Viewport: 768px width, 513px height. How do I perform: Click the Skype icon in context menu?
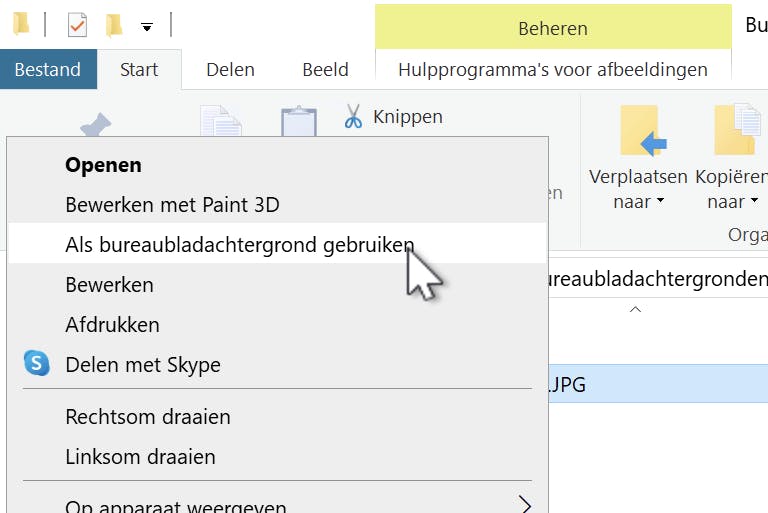pyautogui.click(x=36, y=364)
